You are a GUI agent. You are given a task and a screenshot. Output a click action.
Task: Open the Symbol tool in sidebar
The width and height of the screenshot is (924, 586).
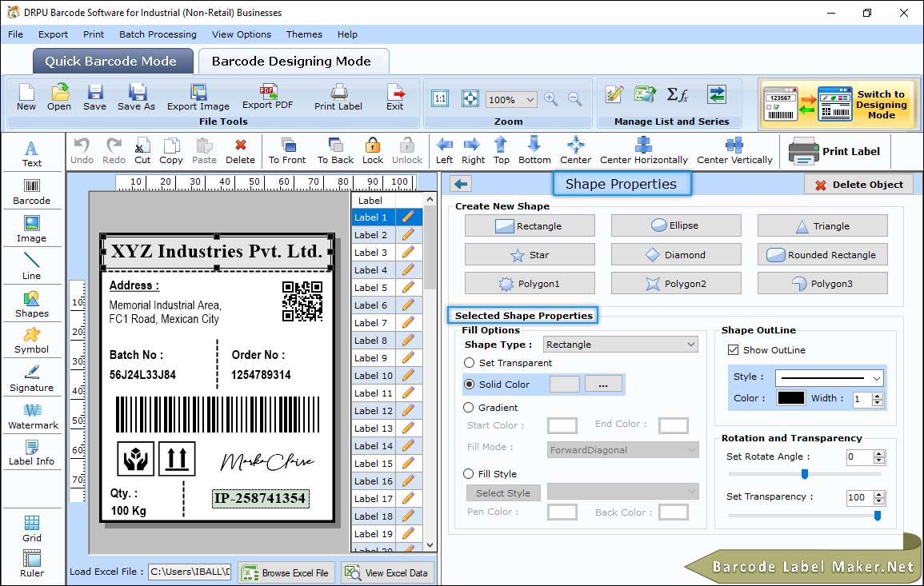32,341
